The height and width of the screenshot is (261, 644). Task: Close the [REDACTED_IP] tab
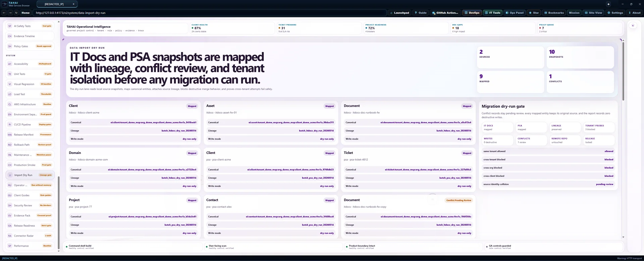pyautogui.click(x=73, y=4)
